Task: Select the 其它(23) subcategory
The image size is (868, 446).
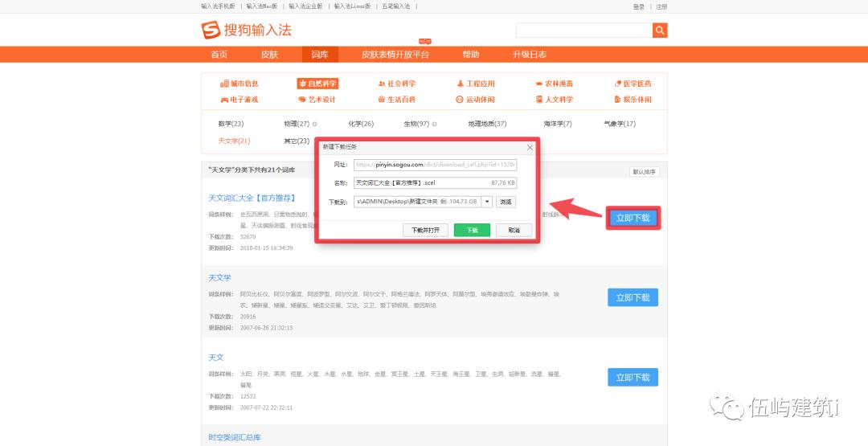Action: [x=297, y=141]
